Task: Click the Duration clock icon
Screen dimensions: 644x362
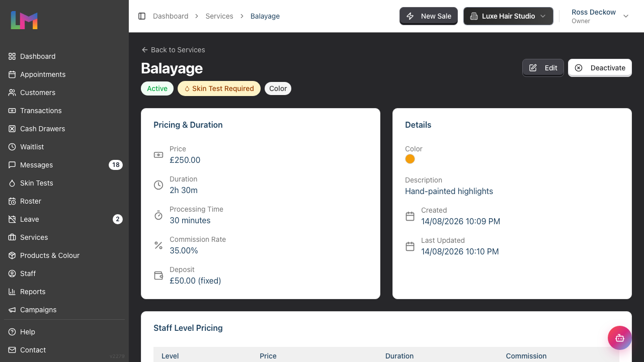Action: pos(158,185)
